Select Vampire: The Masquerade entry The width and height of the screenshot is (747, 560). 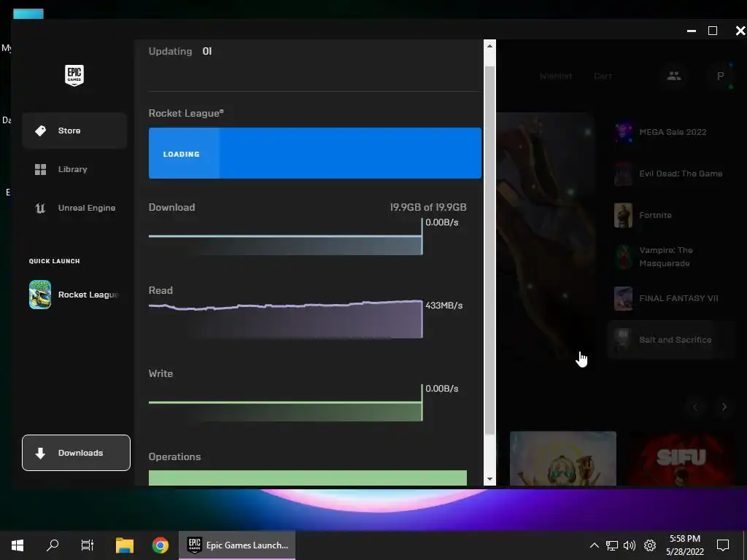[672, 257]
